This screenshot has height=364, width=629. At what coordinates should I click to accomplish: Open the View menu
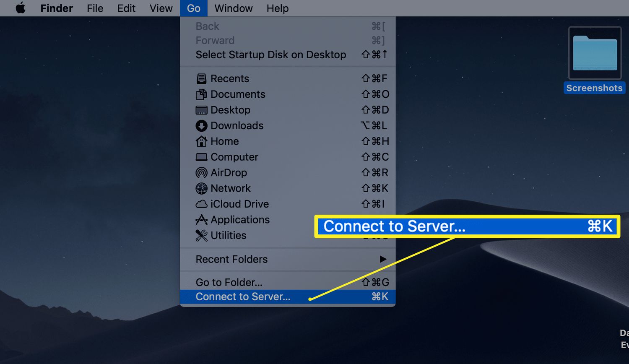pos(161,8)
